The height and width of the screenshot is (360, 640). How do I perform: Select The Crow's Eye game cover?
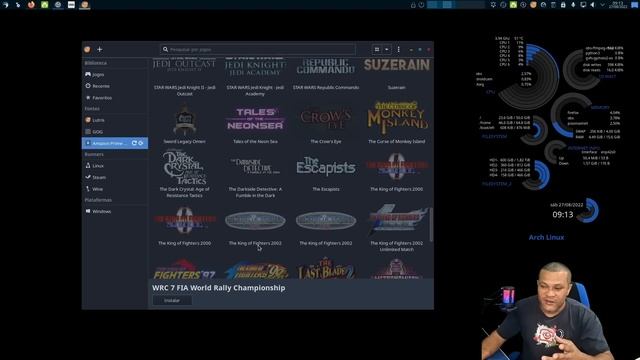pyautogui.click(x=326, y=119)
